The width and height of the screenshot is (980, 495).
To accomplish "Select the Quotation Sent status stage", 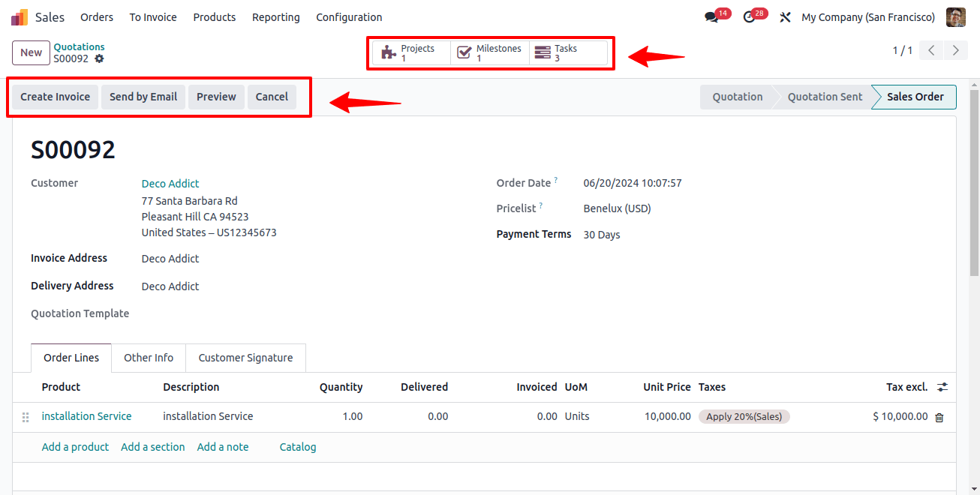I will pos(825,97).
